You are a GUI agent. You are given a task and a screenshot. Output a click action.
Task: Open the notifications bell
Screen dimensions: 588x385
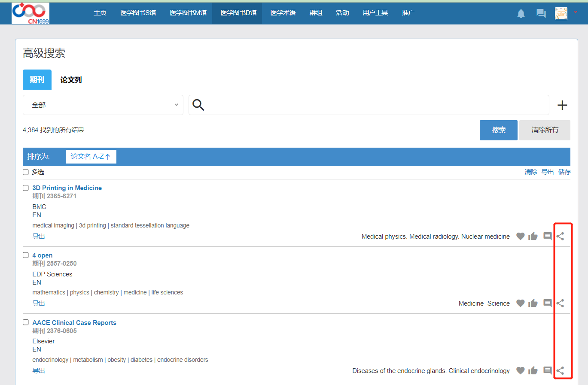pyautogui.click(x=521, y=14)
